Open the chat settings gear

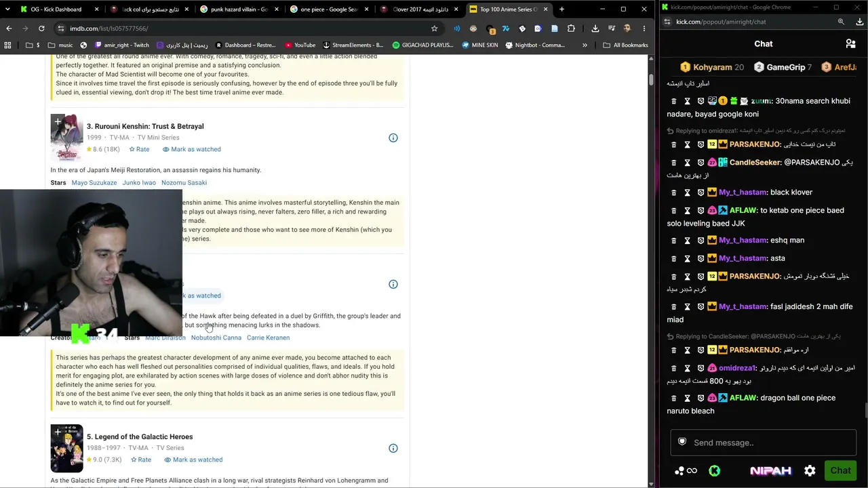click(x=810, y=470)
